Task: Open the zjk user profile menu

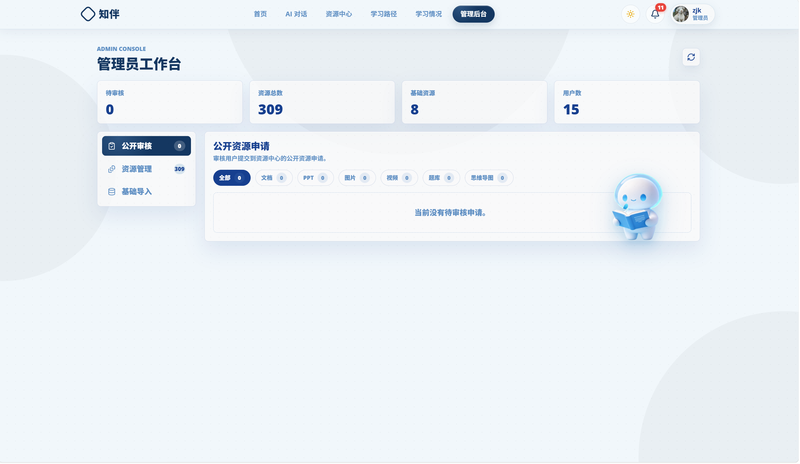Action: pyautogui.click(x=692, y=14)
